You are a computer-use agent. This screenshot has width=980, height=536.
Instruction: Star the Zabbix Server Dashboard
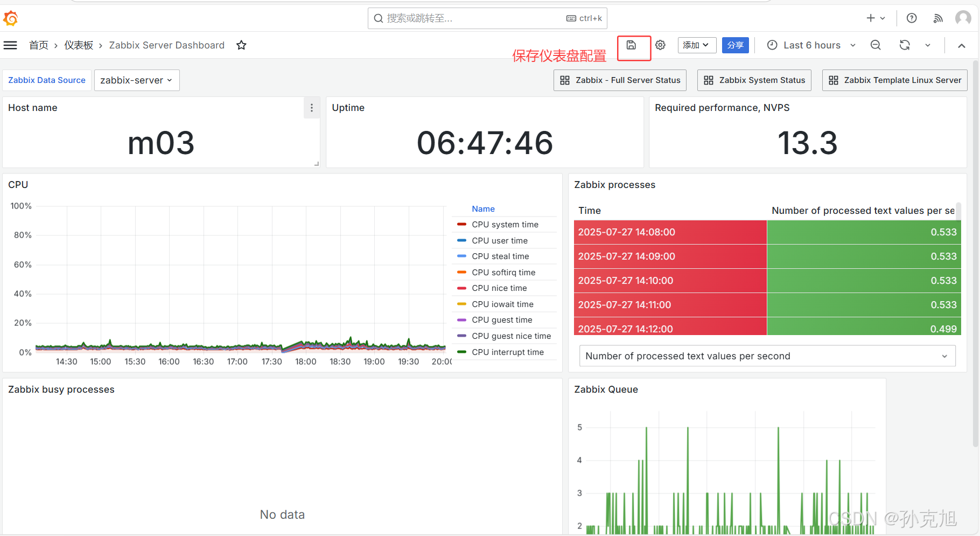(x=241, y=45)
